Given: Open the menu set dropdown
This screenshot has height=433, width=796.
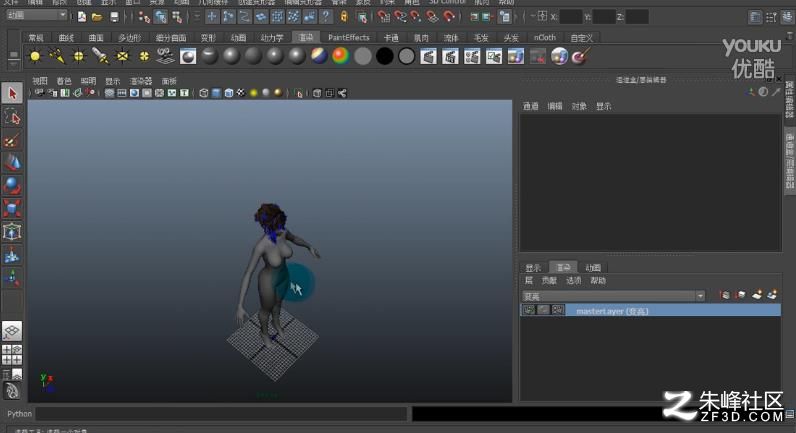Looking at the screenshot, I should point(37,15).
